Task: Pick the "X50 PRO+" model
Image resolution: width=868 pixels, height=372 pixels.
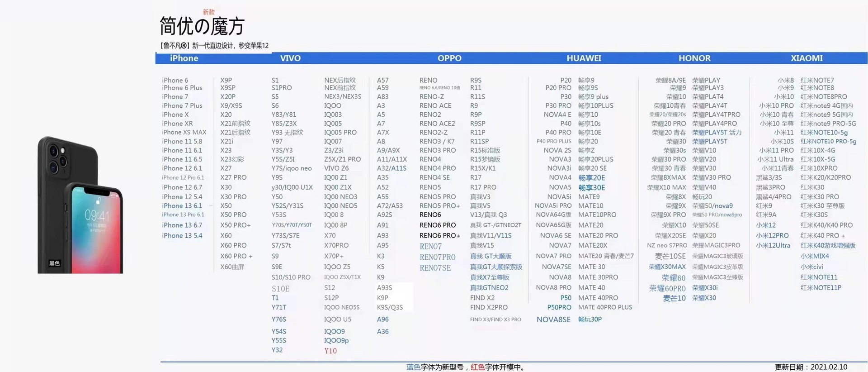Action: coord(235,225)
